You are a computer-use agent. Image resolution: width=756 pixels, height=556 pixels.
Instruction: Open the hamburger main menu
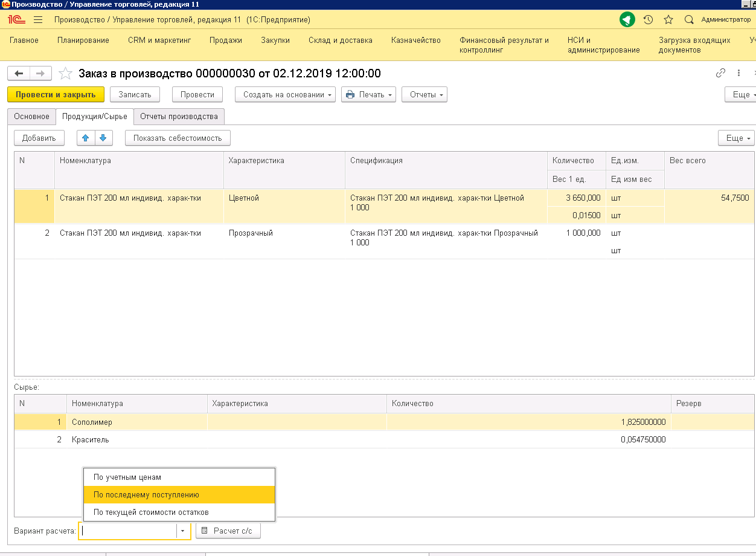[38, 20]
